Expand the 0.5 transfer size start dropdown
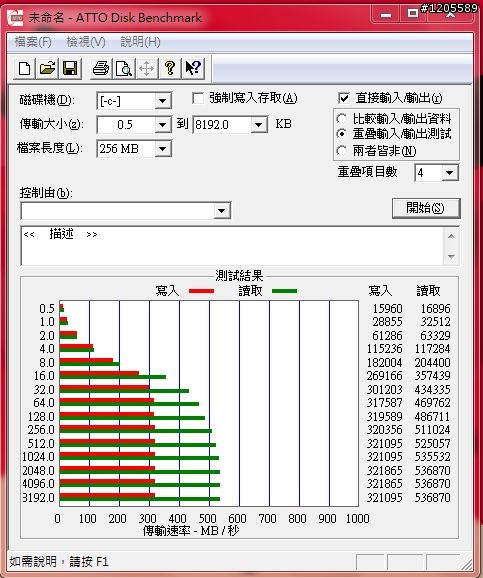This screenshot has width=483, height=578. pyautogui.click(x=163, y=125)
